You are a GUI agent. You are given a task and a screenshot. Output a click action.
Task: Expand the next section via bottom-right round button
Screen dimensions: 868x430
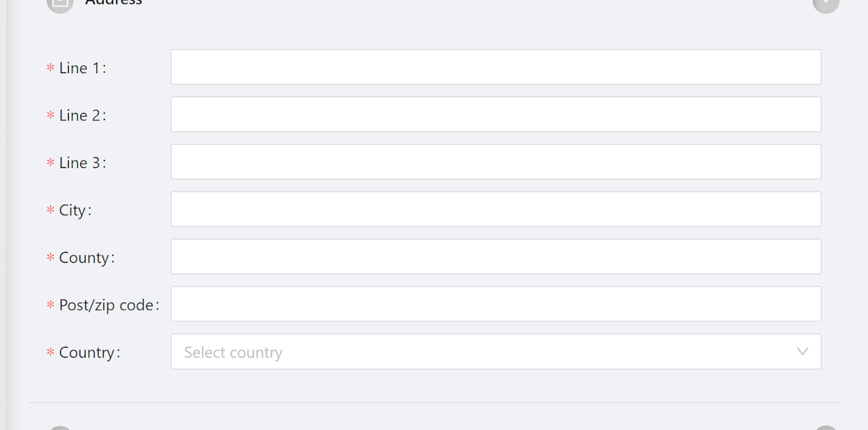click(826, 428)
